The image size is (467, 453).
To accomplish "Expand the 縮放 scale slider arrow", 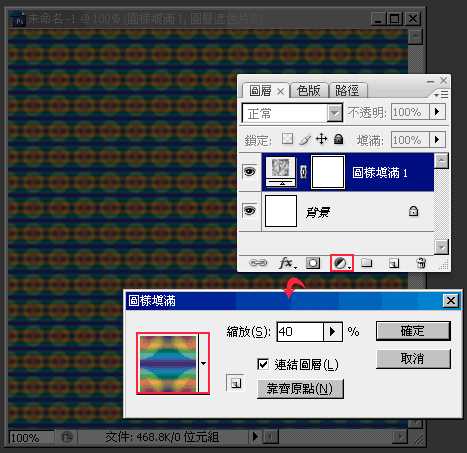I will coord(332,332).
